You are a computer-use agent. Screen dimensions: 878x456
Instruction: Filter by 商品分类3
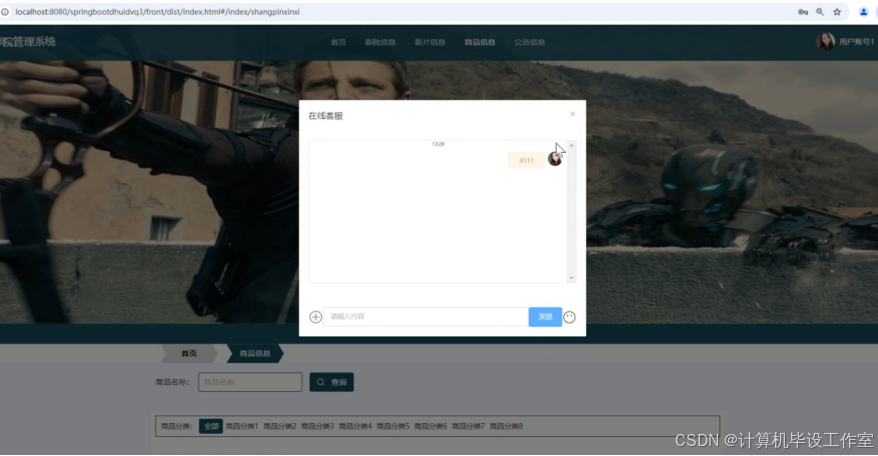point(317,426)
